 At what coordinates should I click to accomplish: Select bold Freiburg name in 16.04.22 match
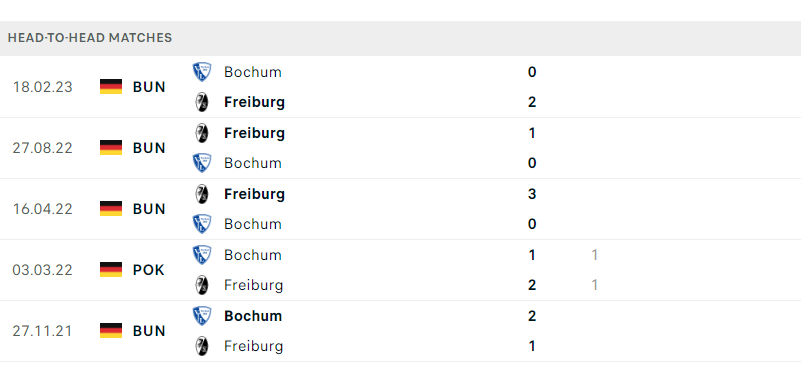click(x=254, y=194)
